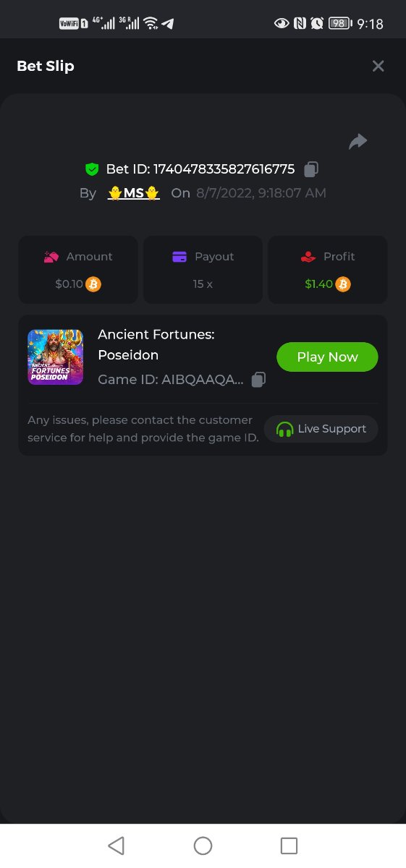
Task: Tap the Bitcoin icon beside the $1.40 profit
Action: (x=343, y=284)
